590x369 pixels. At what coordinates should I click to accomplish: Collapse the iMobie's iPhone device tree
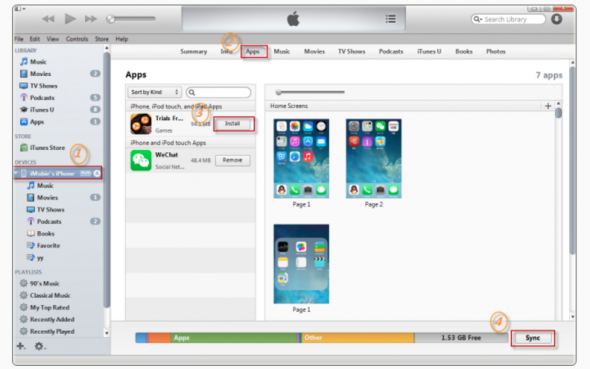point(16,173)
